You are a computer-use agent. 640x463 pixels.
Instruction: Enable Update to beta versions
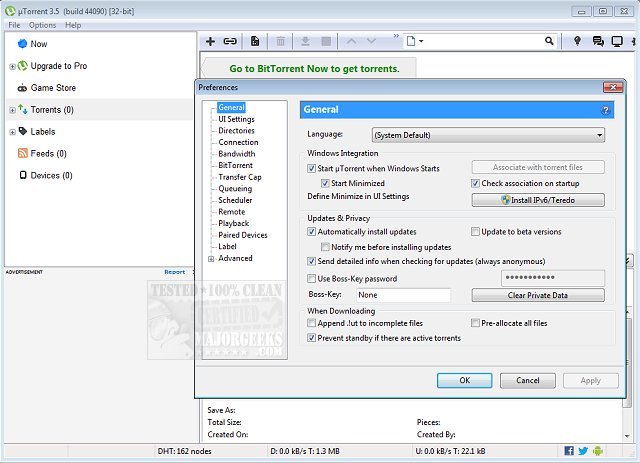475,232
